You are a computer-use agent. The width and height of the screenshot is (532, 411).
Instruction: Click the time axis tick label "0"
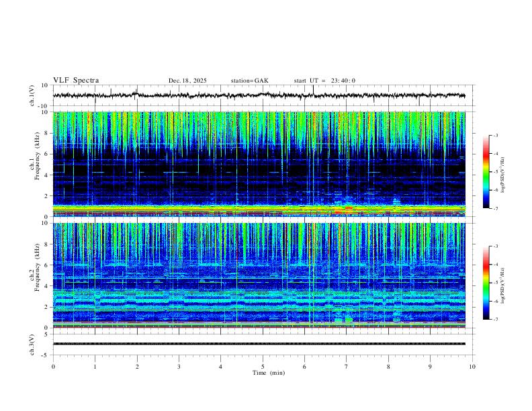tap(53, 367)
